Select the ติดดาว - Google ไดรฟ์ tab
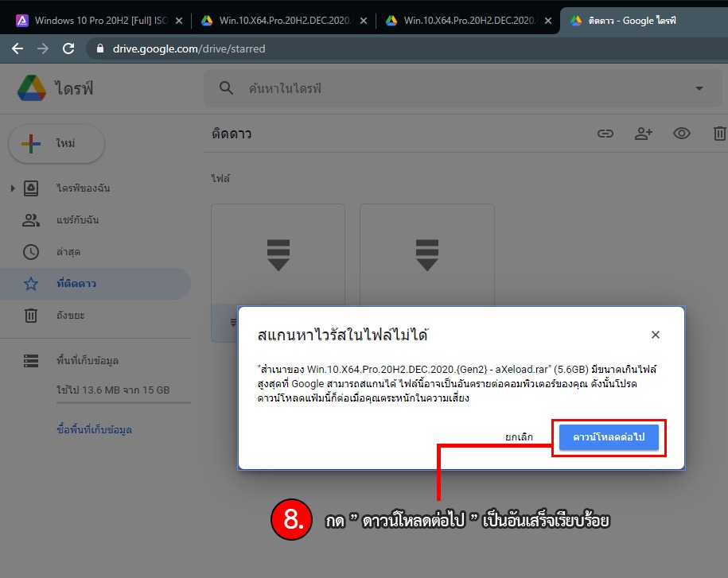Viewport: 728px width, 578px height. 644,21
